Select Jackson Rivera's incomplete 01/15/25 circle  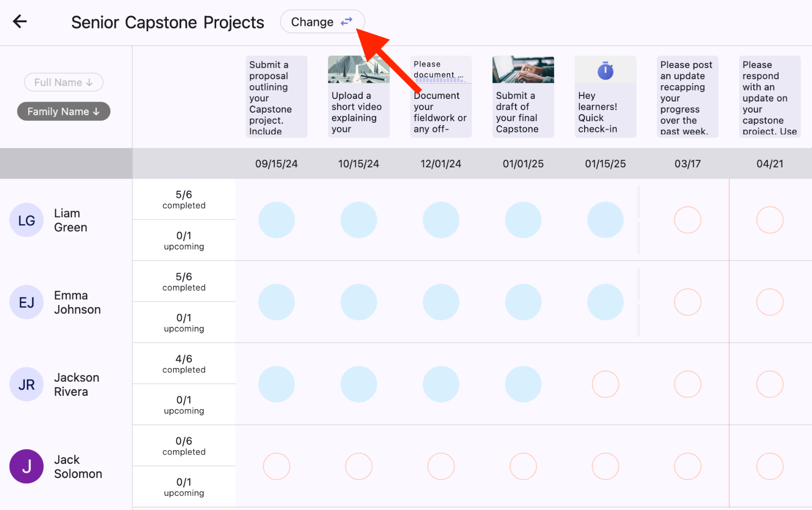click(605, 384)
